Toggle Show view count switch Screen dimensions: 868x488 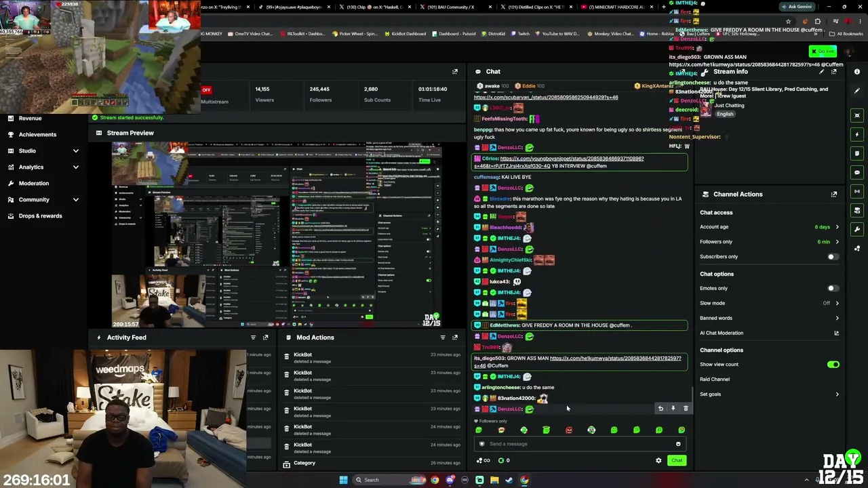coord(833,365)
